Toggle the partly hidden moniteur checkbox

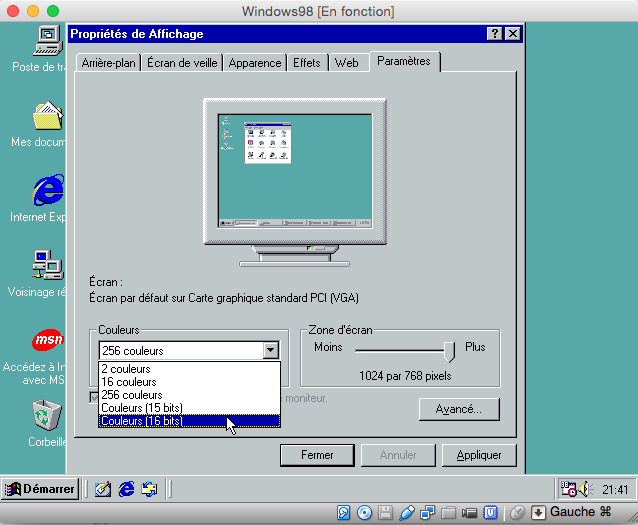point(94,398)
